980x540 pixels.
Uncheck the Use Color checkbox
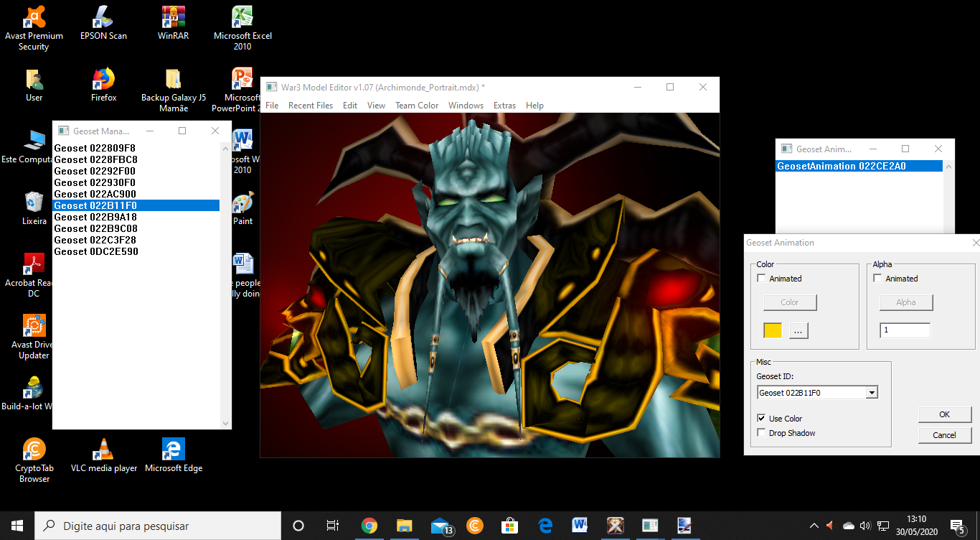(762, 419)
